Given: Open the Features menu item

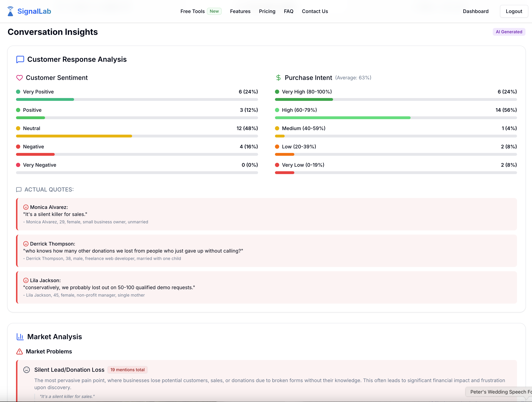Looking at the screenshot, I should click(x=240, y=11).
